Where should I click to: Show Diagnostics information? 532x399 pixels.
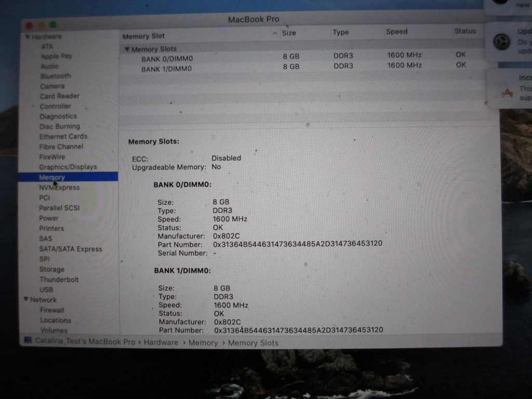[58, 116]
